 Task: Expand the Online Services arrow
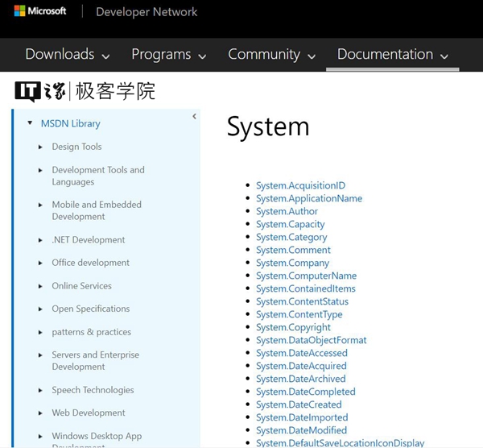(x=40, y=286)
